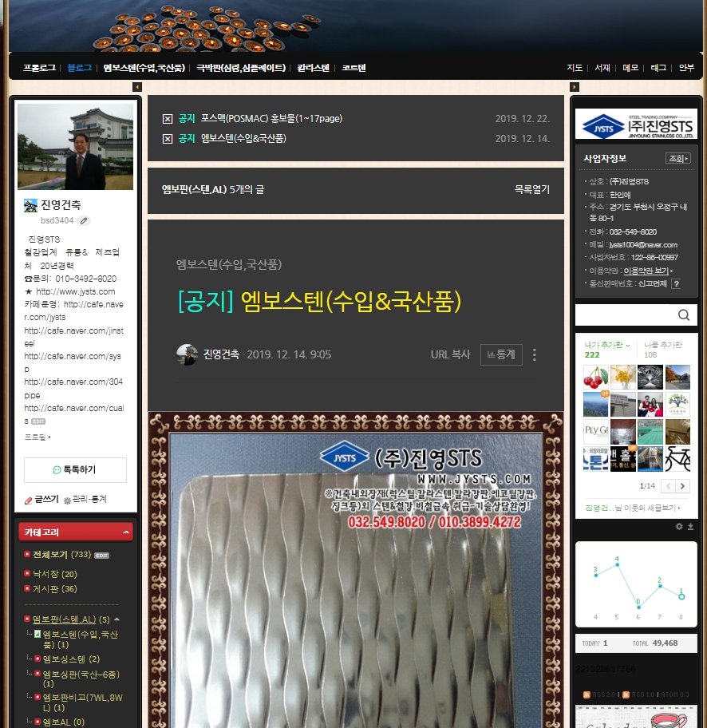Collapse left sidebar with arrow icon

tap(137, 87)
